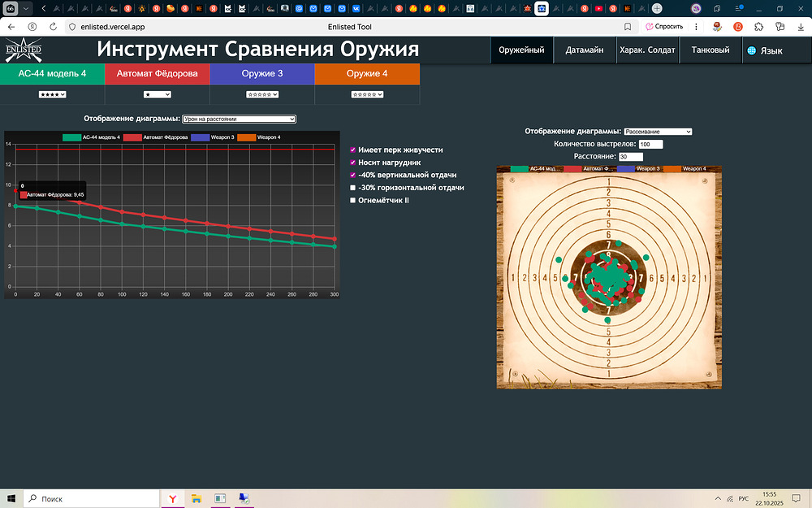Image resolution: width=812 pixels, height=508 pixels.
Task: Enable the Огнемётчик II checkbox
Action: click(x=352, y=200)
